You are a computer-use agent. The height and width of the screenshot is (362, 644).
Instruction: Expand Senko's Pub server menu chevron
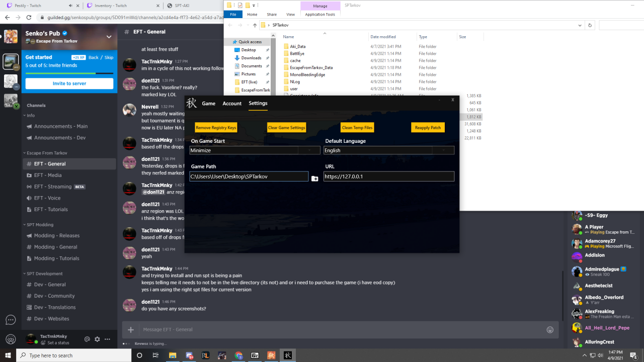click(109, 37)
